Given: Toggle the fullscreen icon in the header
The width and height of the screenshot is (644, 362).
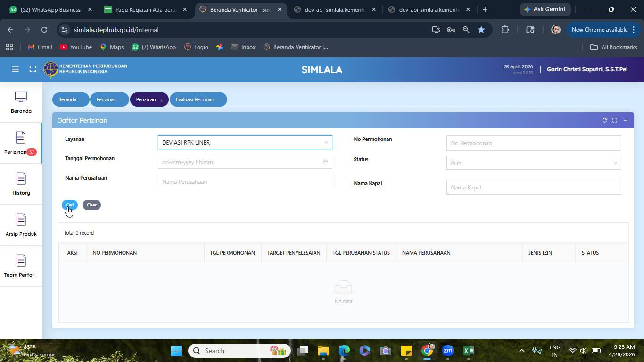Looking at the screenshot, I should click(33, 69).
